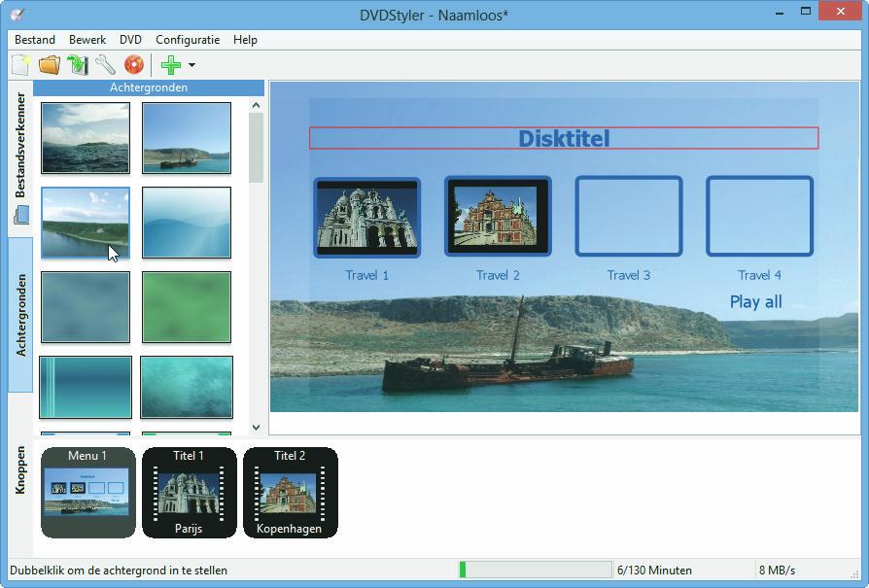Open the DVD menu
Screen dimensions: 869x588
(x=130, y=40)
